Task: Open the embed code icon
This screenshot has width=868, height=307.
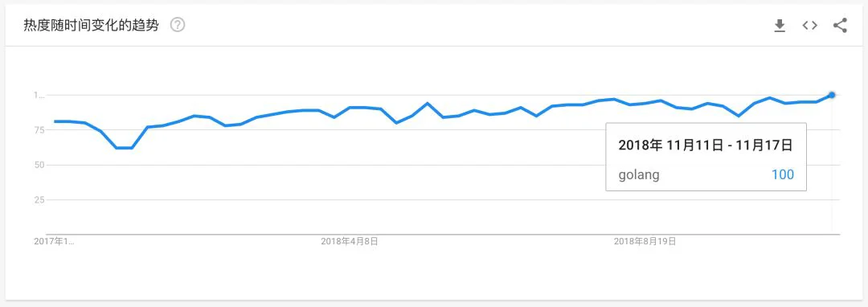Action: (810, 26)
